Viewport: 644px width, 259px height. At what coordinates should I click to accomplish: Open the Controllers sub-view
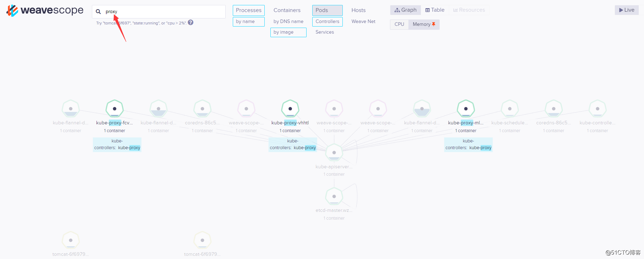[x=327, y=22]
